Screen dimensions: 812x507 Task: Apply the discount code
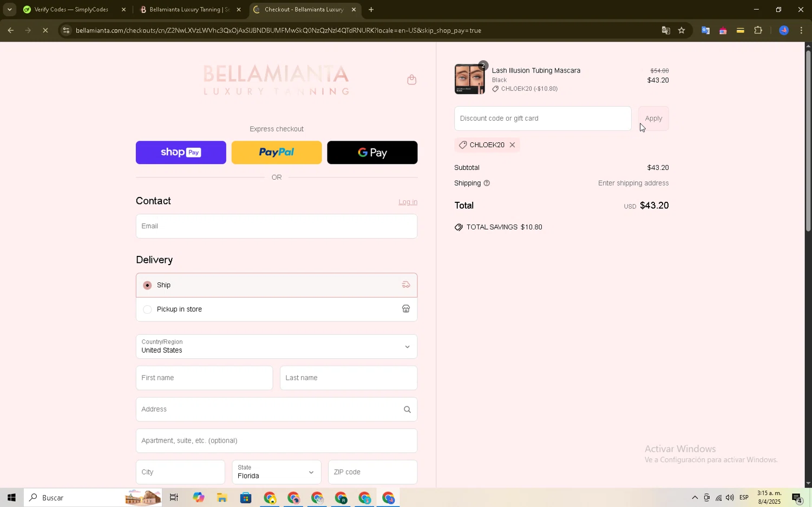653,118
